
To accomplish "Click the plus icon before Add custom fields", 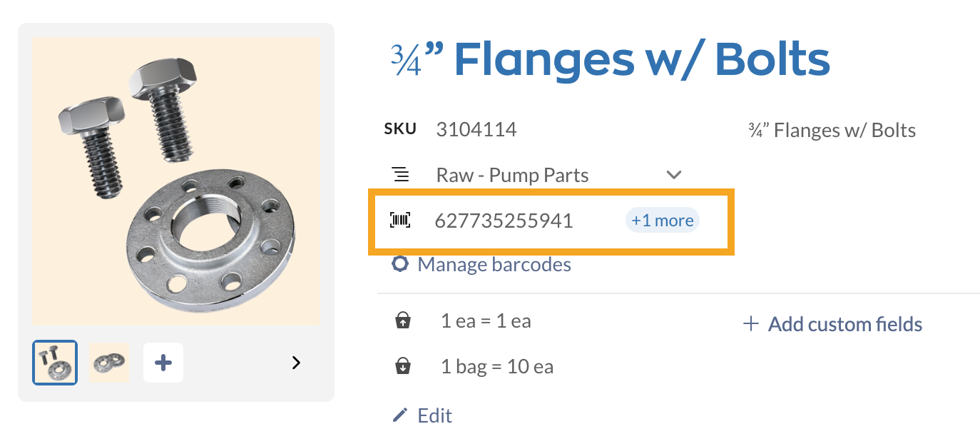I will tap(750, 323).
